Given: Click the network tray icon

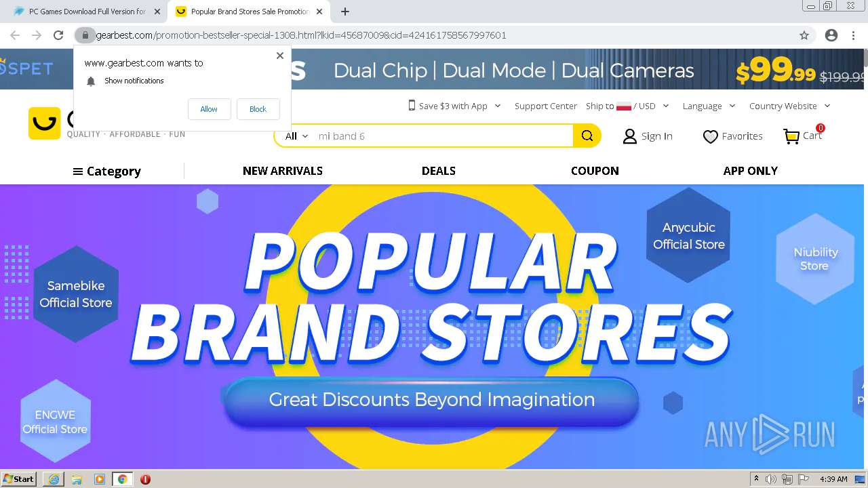Looking at the screenshot, I should tap(787, 479).
